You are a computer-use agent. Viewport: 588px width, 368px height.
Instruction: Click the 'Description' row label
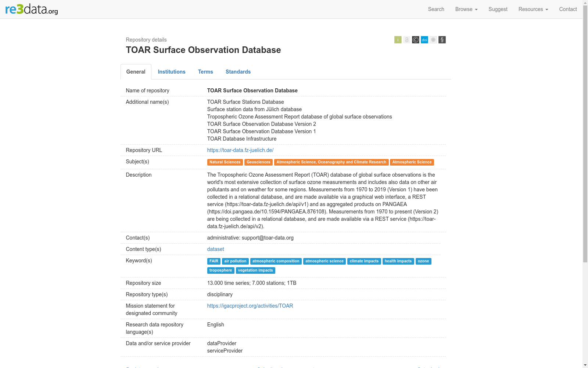(x=139, y=175)
